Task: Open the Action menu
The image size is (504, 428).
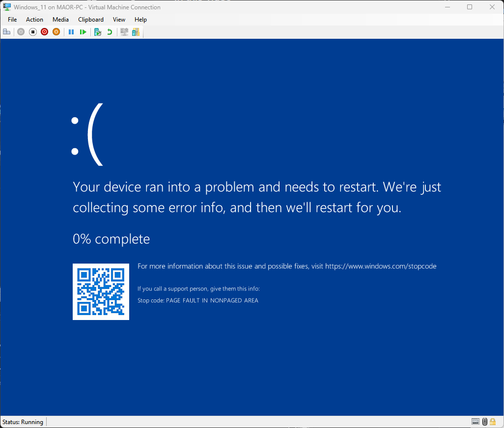Action: pos(34,20)
